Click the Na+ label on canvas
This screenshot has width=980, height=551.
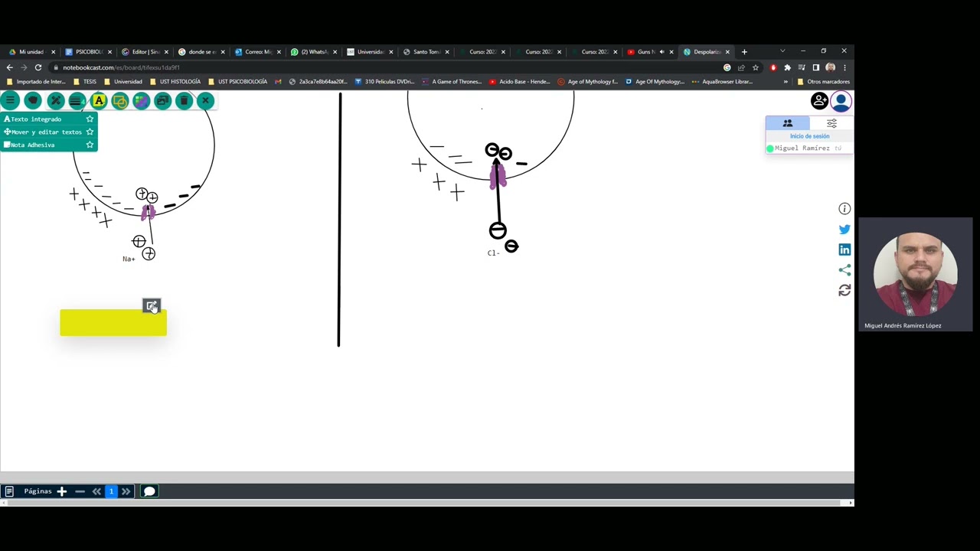[129, 259]
